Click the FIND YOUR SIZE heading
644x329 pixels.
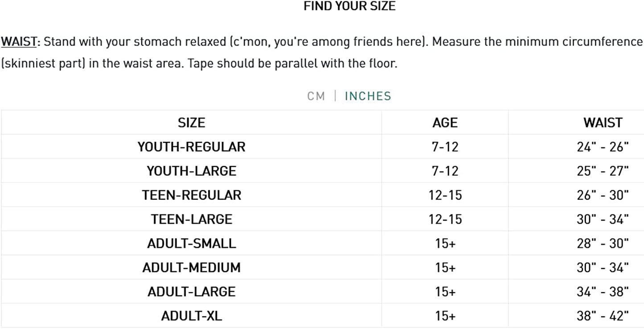(x=349, y=6)
